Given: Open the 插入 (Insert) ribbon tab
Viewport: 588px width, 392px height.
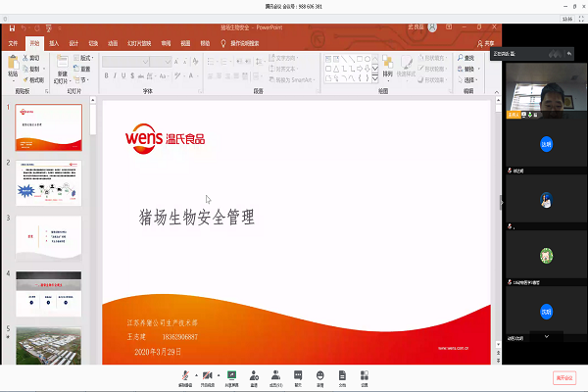Looking at the screenshot, I should click(54, 43).
